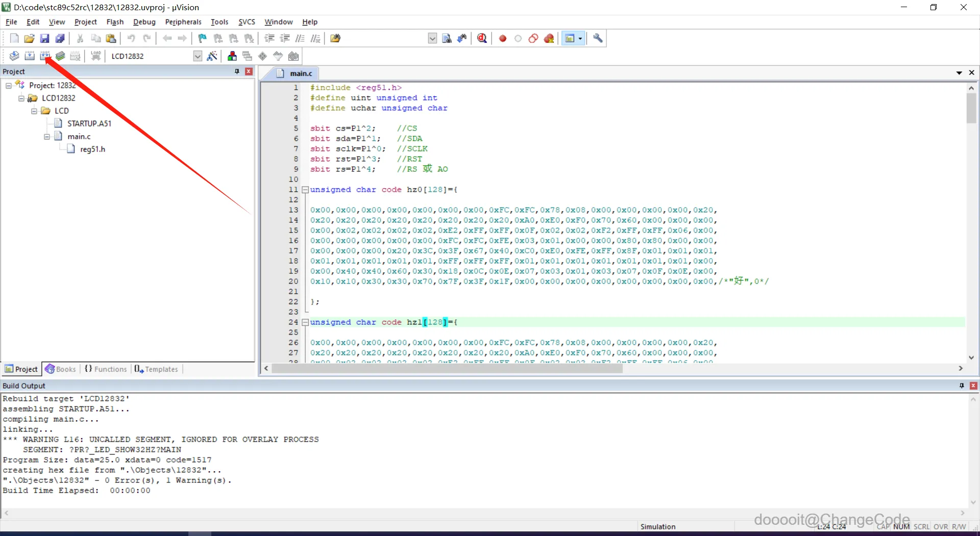Start the debug session with the magnifier icon
Image resolution: width=980 pixels, height=536 pixels.
[x=482, y=38]
